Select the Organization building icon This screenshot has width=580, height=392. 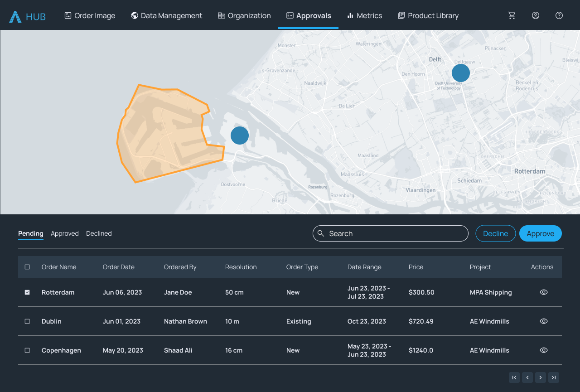[x=221, y=15]
